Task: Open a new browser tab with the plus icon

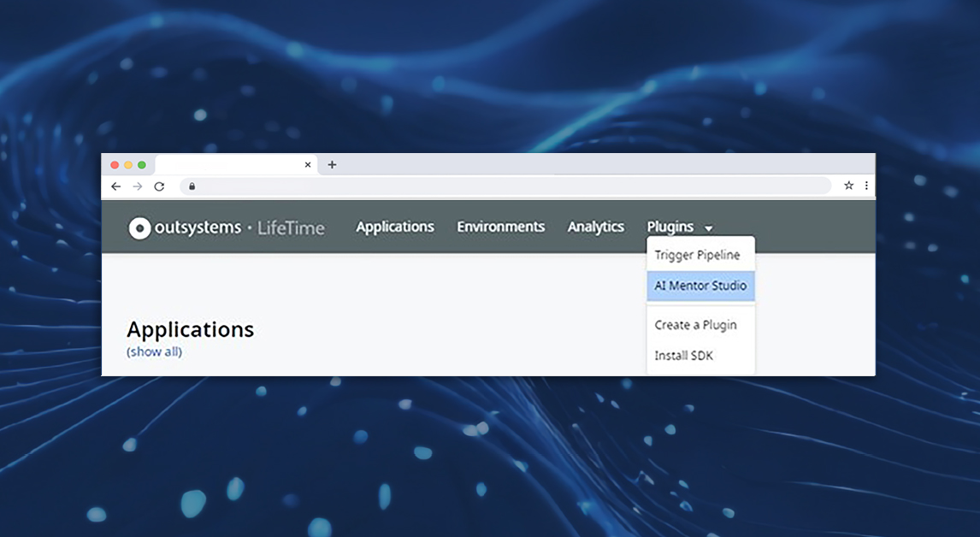Action: click(332, 164)
